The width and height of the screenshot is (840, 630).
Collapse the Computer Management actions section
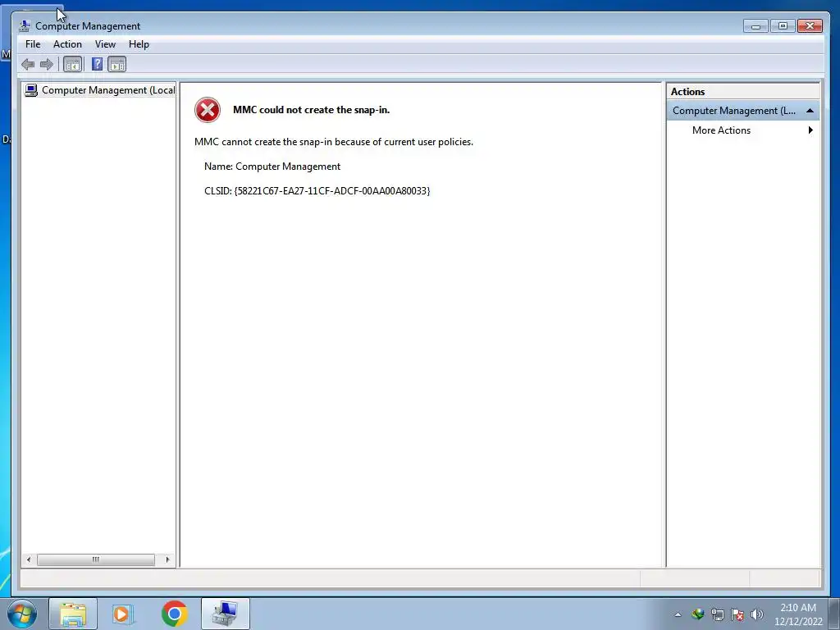coord(810,111)
